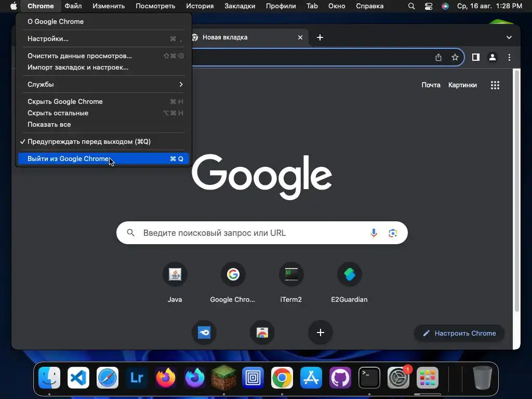Start voice search with microphone icon
This screenshot has width=532, height=399.
(x=374, y=233)
